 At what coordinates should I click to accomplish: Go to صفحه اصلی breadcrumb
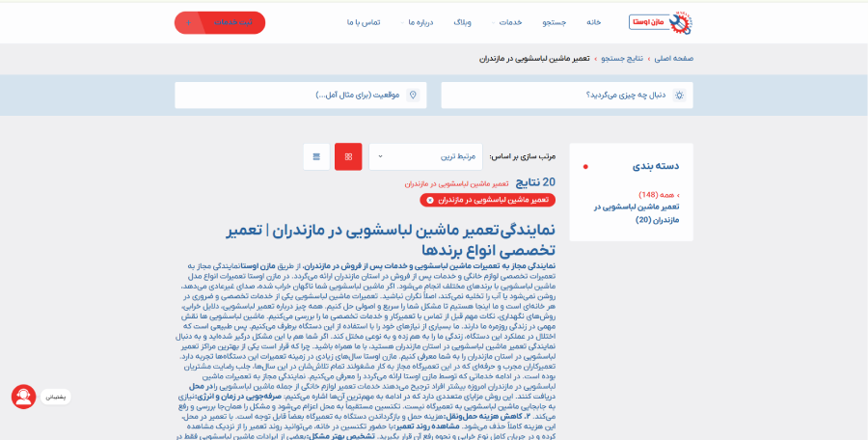tap(674, 59)
